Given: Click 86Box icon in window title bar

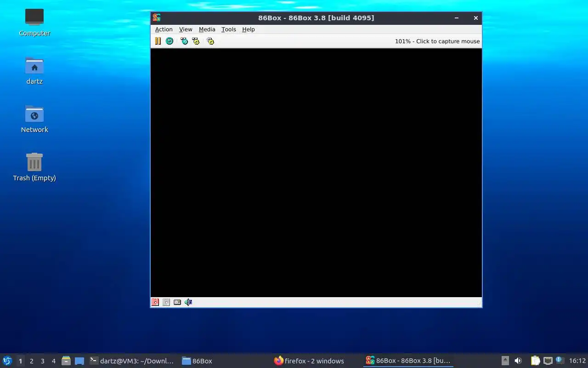Looking at the screenshot, I should coord(157,18).
